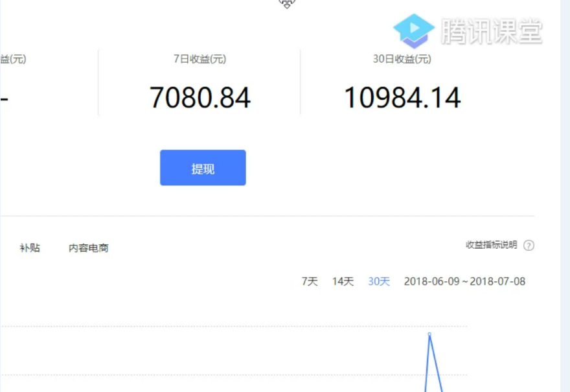
Task: Switch to the 内容电商 tab
Action: (x=89, y=248)
